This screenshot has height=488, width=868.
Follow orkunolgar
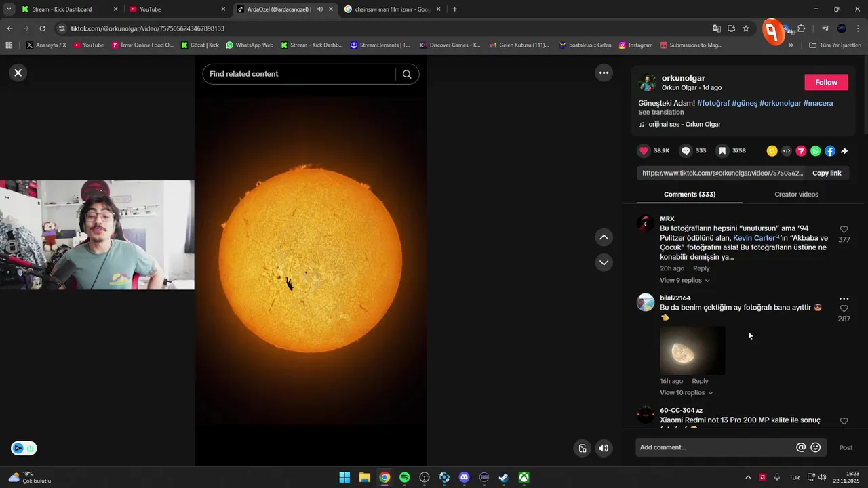pos(826,82)
